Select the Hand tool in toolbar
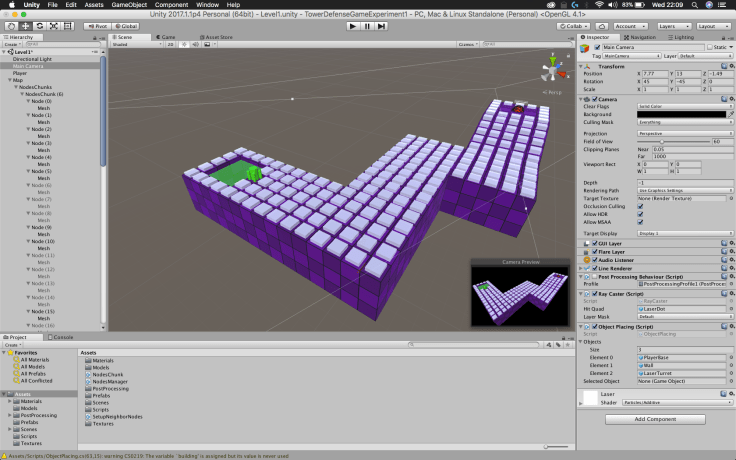The image size is (736, 460). (x=10, y=26)
